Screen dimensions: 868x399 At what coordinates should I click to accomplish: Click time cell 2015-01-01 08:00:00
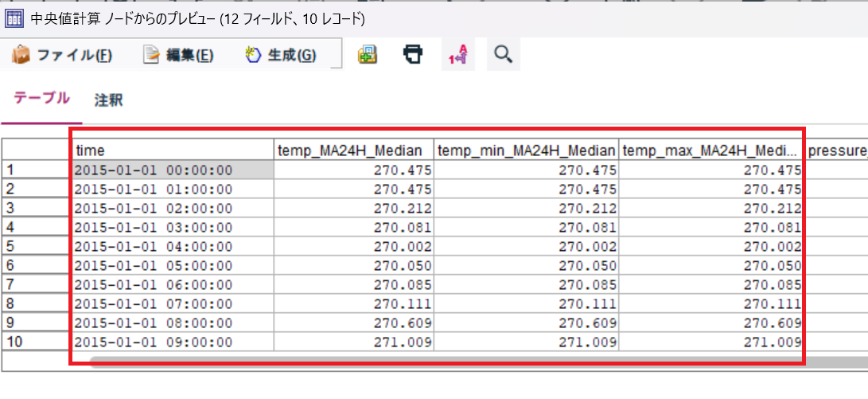173,322
